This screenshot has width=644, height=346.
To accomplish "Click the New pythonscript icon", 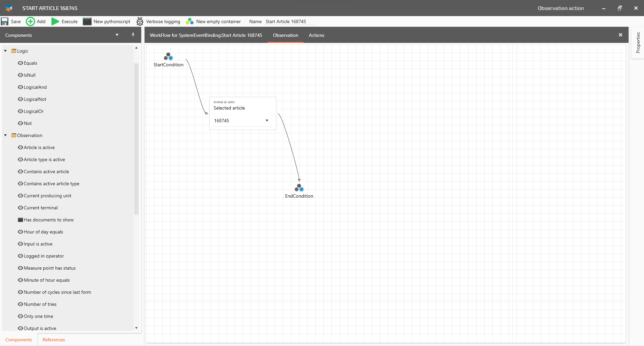I will pyautogui.click(x=87, y=21).
